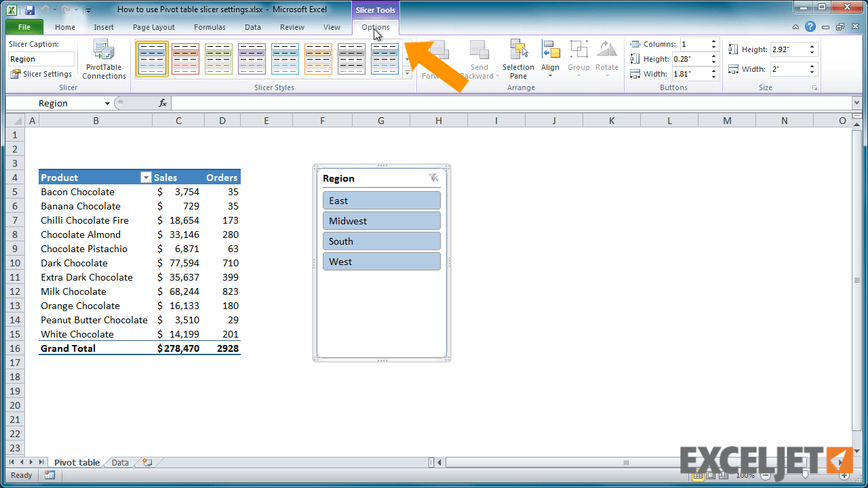The height and width of the screenshot is (488, 868).
Task: Insert a new worksheet from the sheet tabs
Action: 146,462
